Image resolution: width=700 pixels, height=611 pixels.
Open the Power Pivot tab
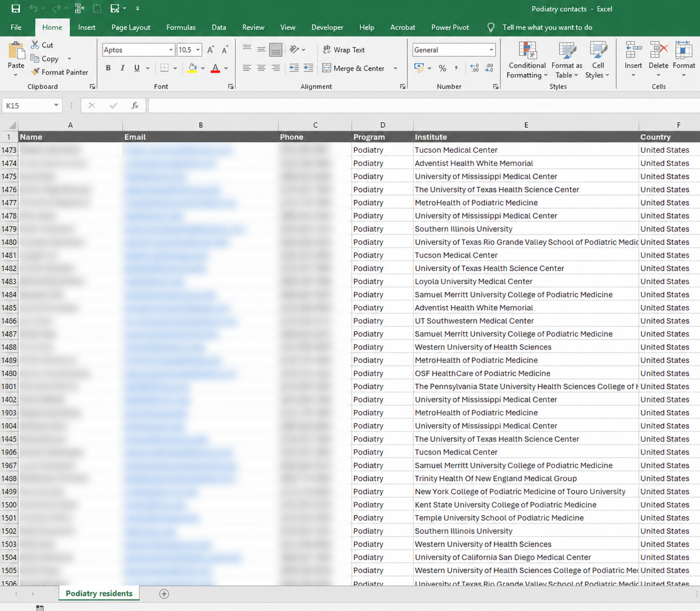450,27
